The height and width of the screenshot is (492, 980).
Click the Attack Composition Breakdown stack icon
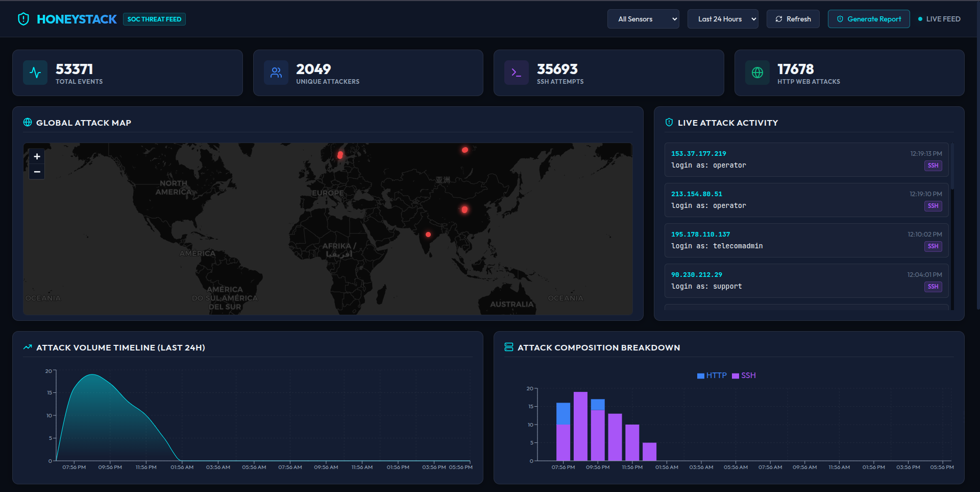pyautogui.click(x=509, y=347)
